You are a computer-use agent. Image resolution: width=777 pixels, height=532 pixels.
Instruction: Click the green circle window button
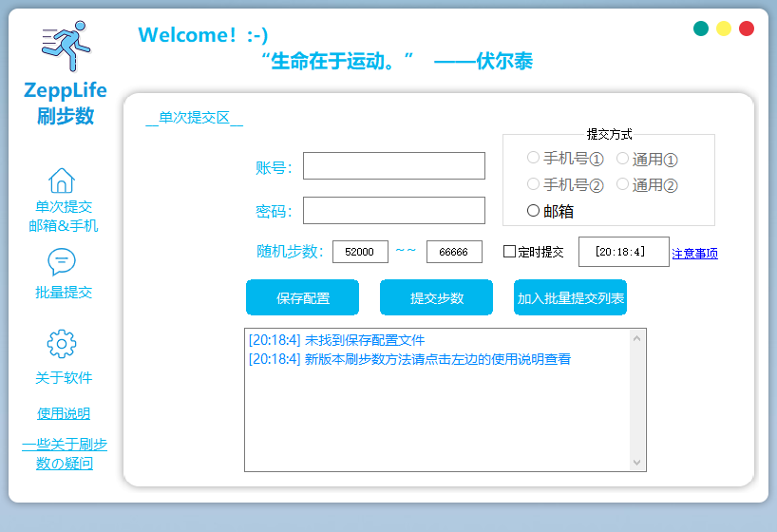pos(701,28)
